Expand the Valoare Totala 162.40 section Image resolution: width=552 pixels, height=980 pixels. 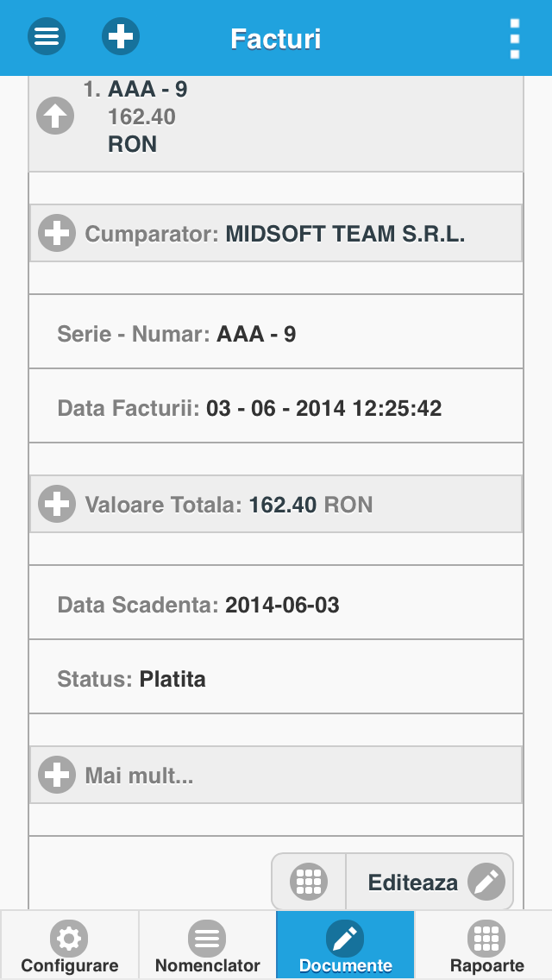[x=276, y=504]
